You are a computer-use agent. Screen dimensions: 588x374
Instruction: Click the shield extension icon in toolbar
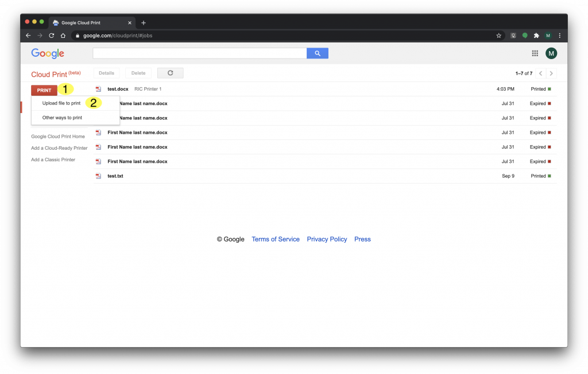(513, 36)
